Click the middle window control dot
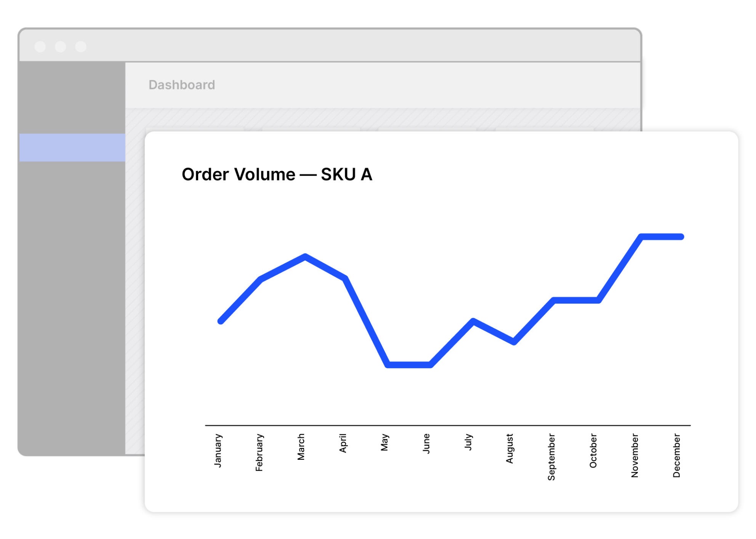The image size is (756, 539). coord(60,46)
